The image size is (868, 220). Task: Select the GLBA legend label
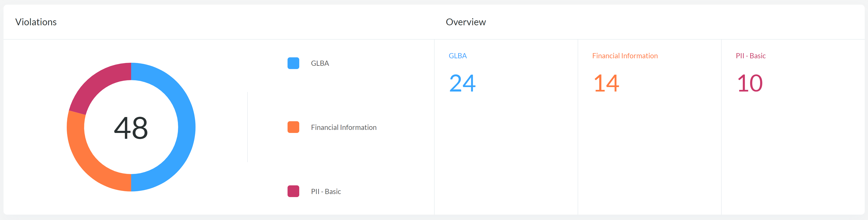click(320, 63)
